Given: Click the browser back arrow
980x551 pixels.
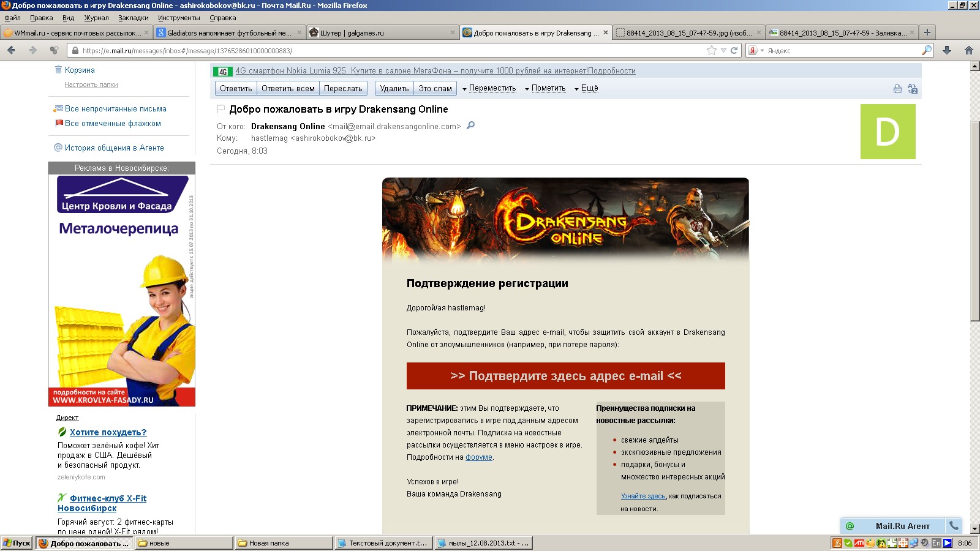Looking at the screenshot, I should pos(11,50).
